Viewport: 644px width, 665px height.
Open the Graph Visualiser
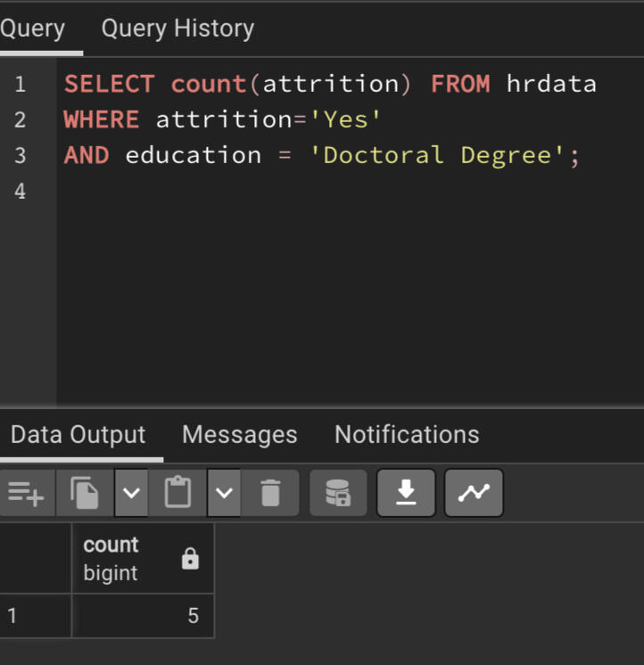pyautogui.click(x=474, y=493)
